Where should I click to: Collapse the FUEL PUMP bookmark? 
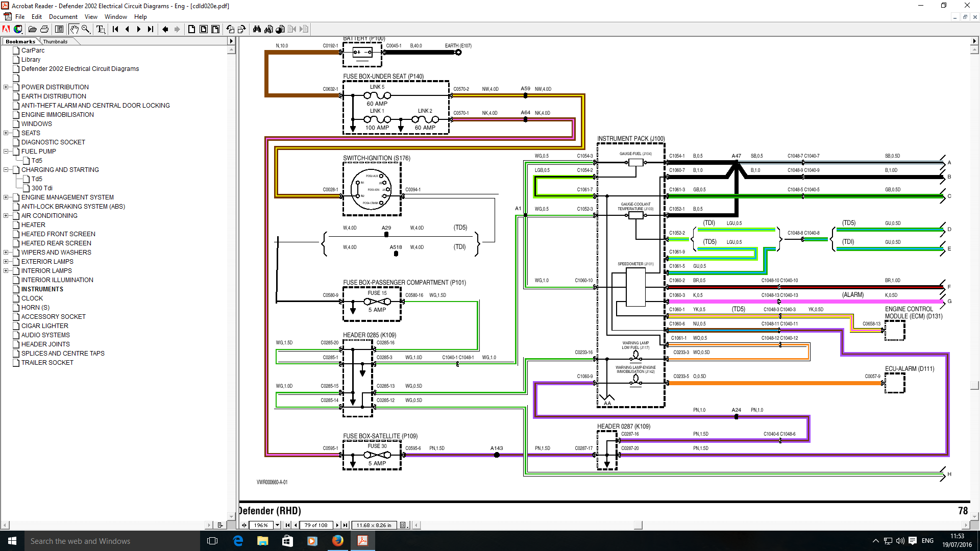(6, 152)
